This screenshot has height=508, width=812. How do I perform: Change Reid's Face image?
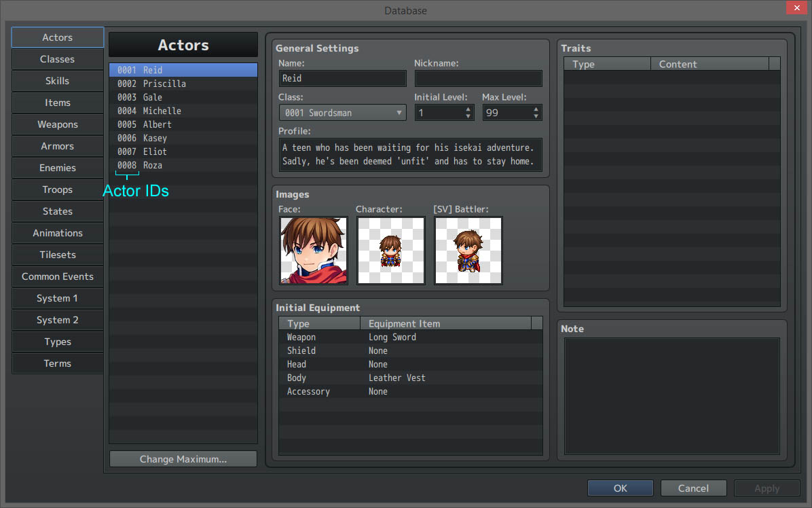pos(313,250)
